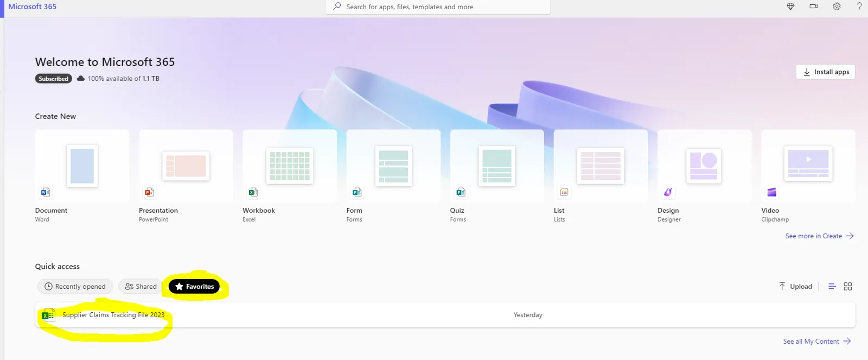868x360 pixels.
Task: Open the video camera meet icon
Action: coord(814,7)
